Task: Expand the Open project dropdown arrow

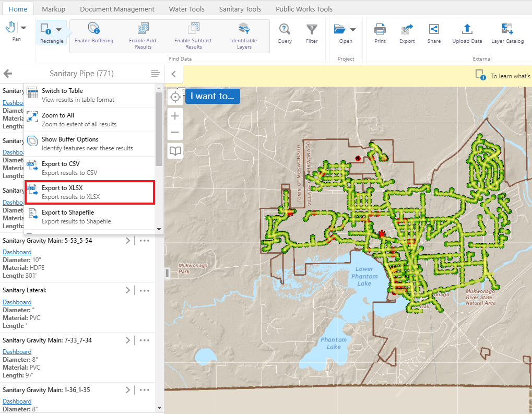Action: click(353, 30)
